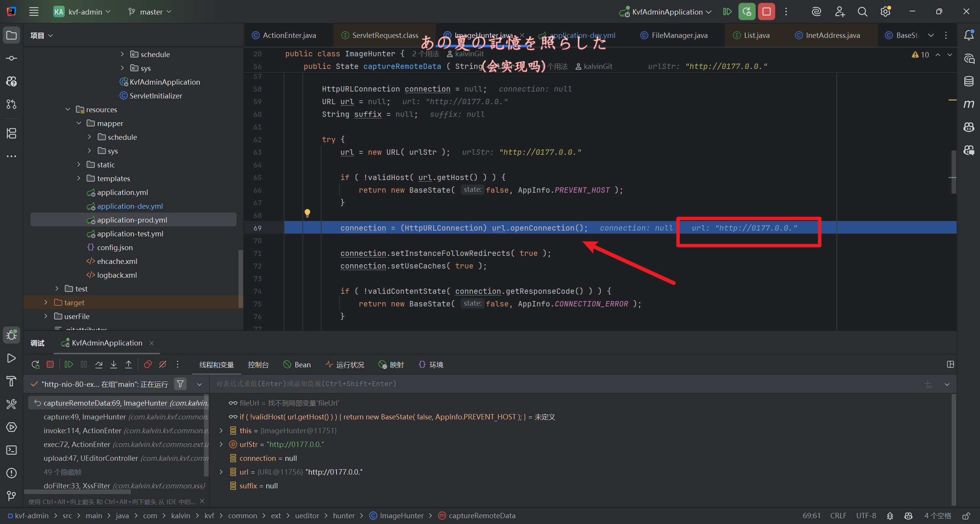Open the Project tool window icon
The width and height of the screenshot is (980, 524).
(11, 35)
